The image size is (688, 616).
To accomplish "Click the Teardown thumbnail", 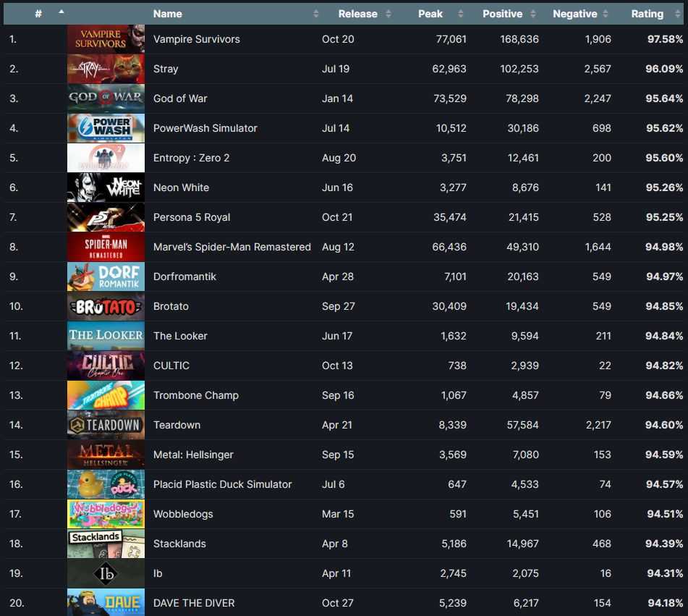I will tap(106, 425).
